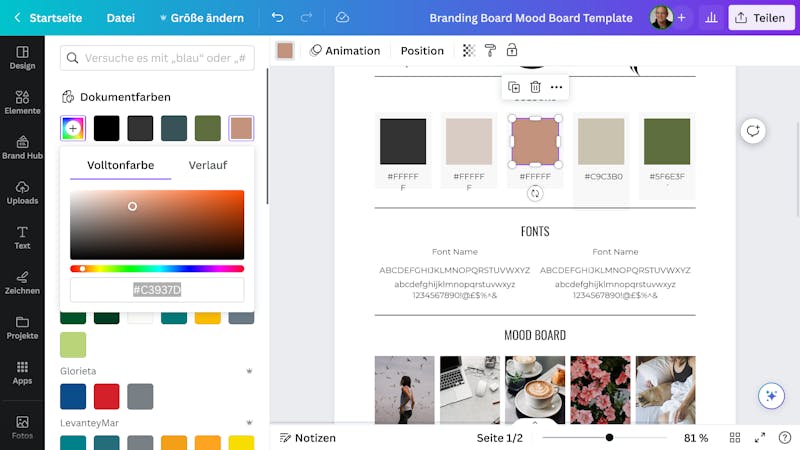Open the Projekte panel
Image resolution: width=800 pixels, height=450 pixels.
click(x=22, y=327)
